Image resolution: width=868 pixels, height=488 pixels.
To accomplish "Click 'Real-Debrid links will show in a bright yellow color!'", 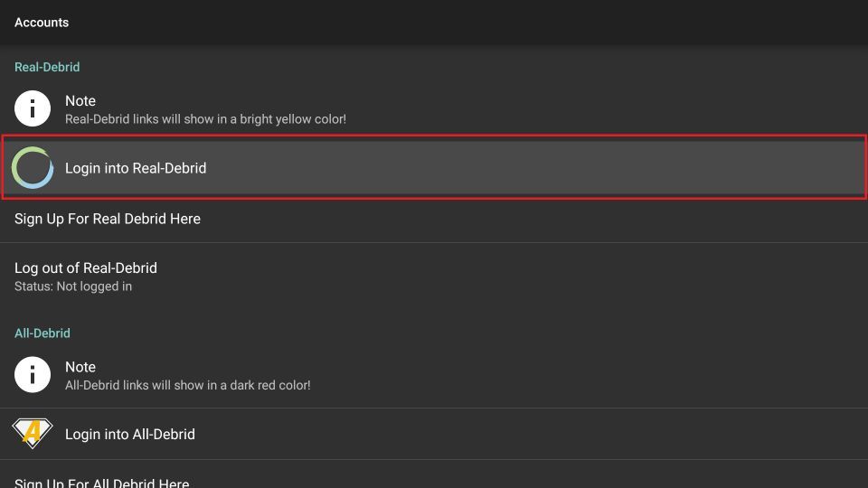I will (205, 119).
